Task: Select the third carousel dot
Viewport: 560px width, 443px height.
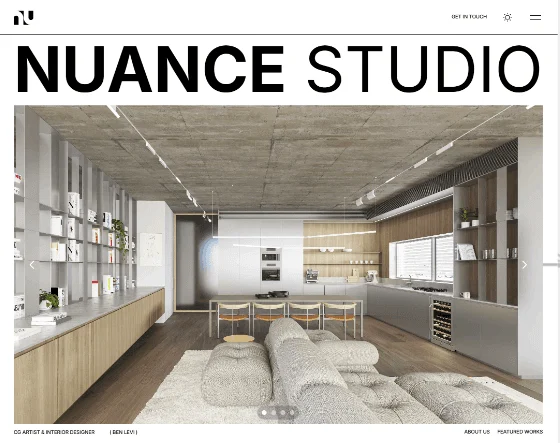Action: click(283, 413)
